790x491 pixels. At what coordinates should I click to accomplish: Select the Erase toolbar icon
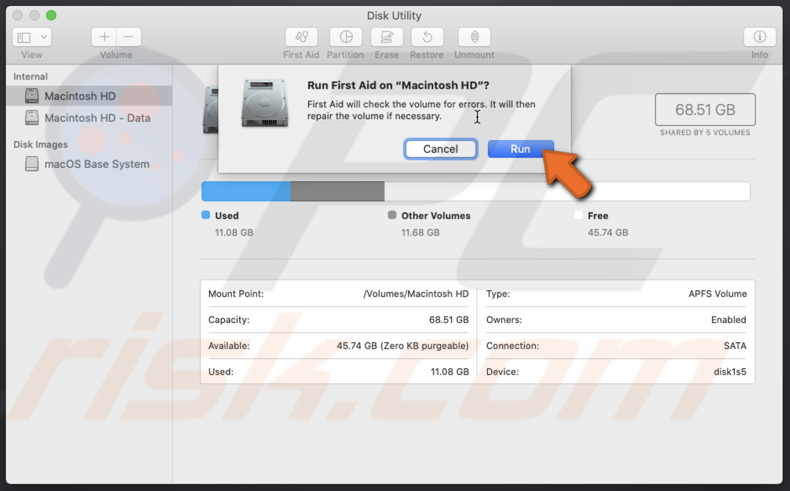(386, 37)
